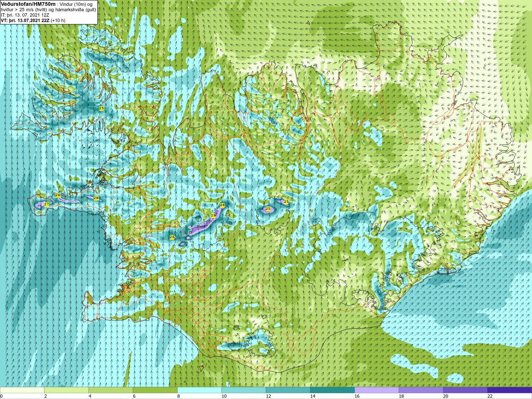
Task: Click the legend scale number 18
Action: tap(401, 396)
